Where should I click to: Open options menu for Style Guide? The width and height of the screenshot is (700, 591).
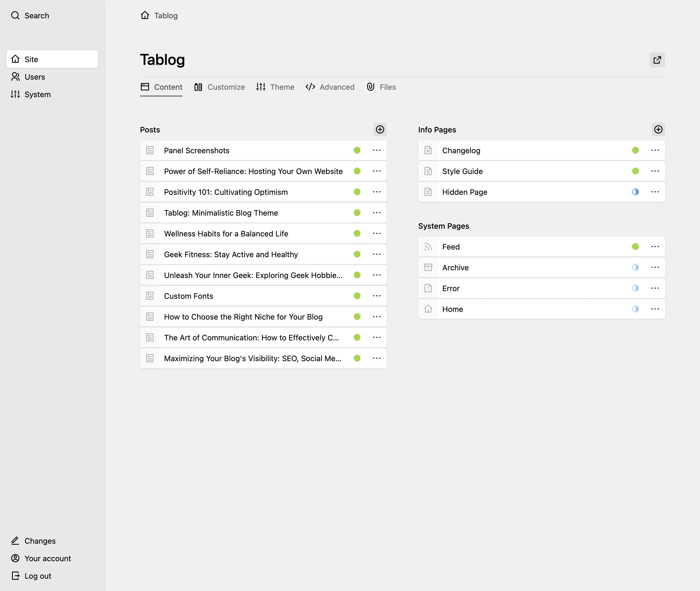[x=655, y=171]
